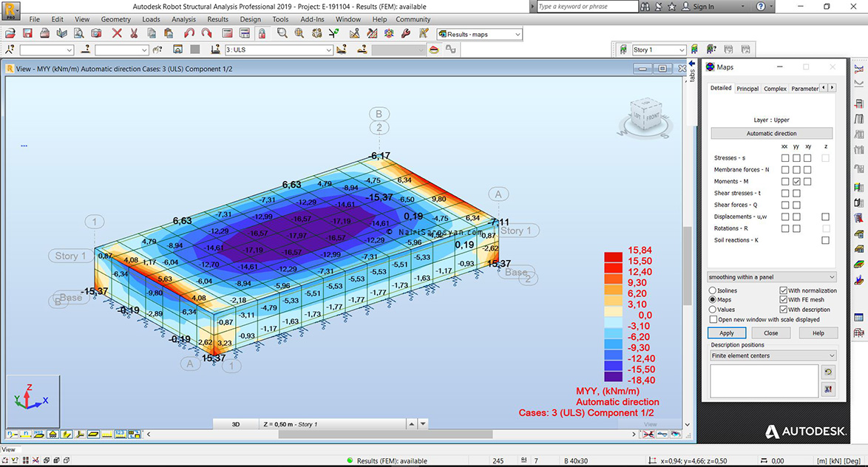
Task: Run calculations with the calculator icon
Action: [227, 34]
